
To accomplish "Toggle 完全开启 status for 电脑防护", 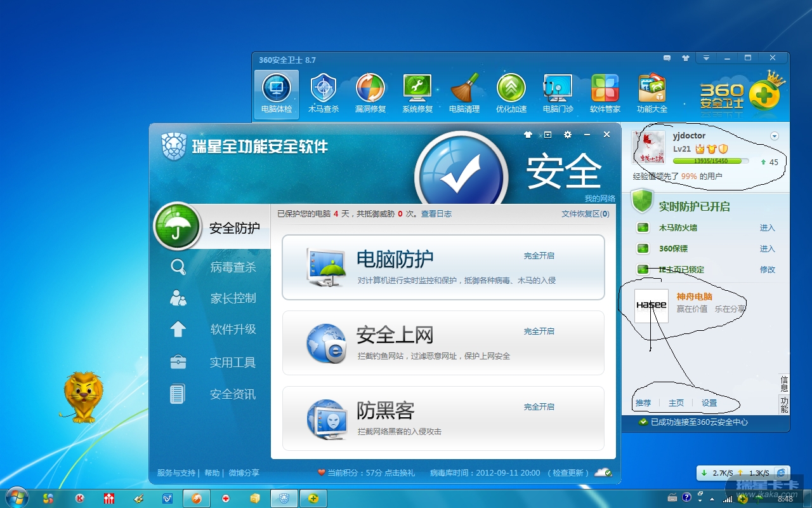I will tap(539, 256).
